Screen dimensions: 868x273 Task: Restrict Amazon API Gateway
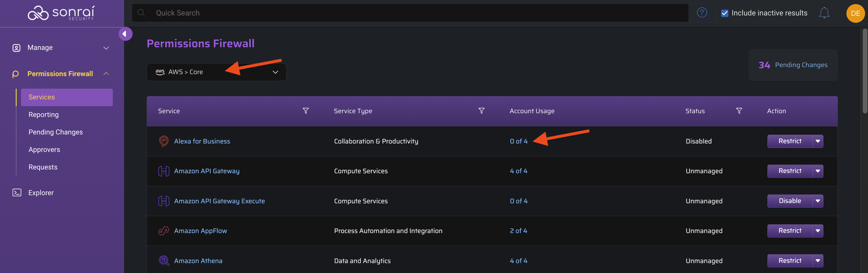click(790, 171)
